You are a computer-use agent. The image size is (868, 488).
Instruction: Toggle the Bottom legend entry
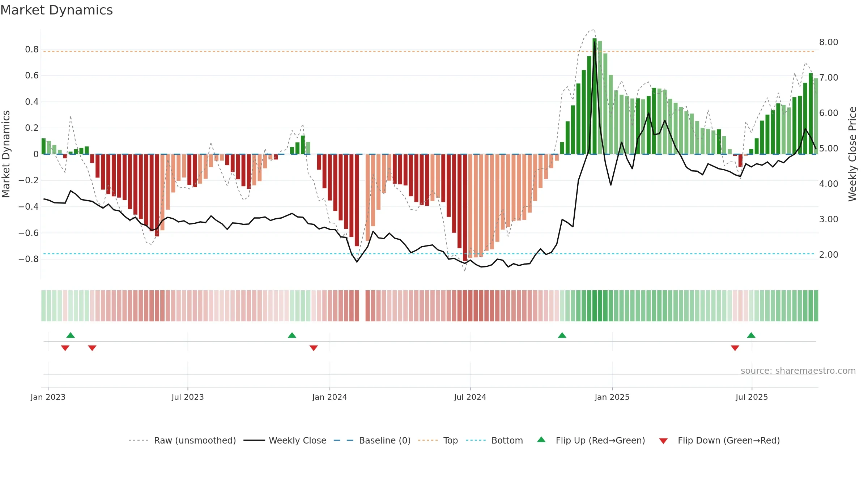pyautogui.click(x=494, y=440)
